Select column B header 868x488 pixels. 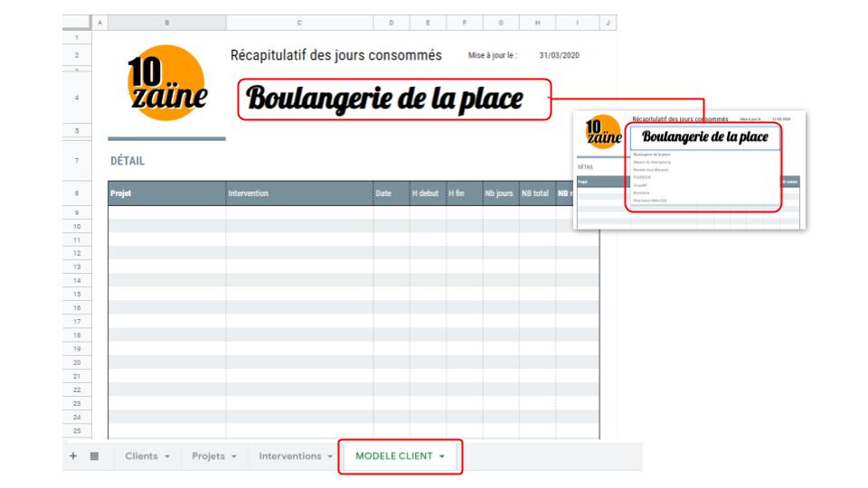tap(166, 23)
